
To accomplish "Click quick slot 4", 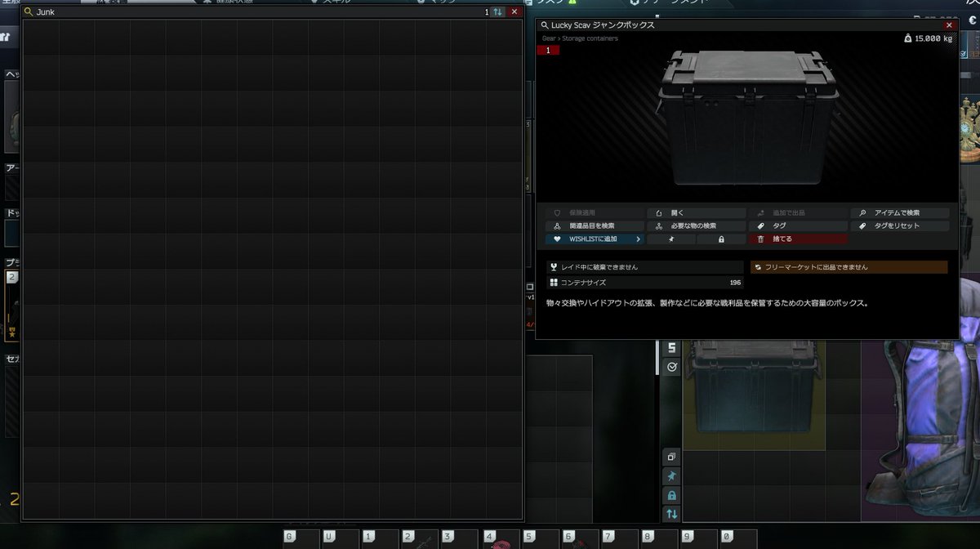I will pos(500,539).
